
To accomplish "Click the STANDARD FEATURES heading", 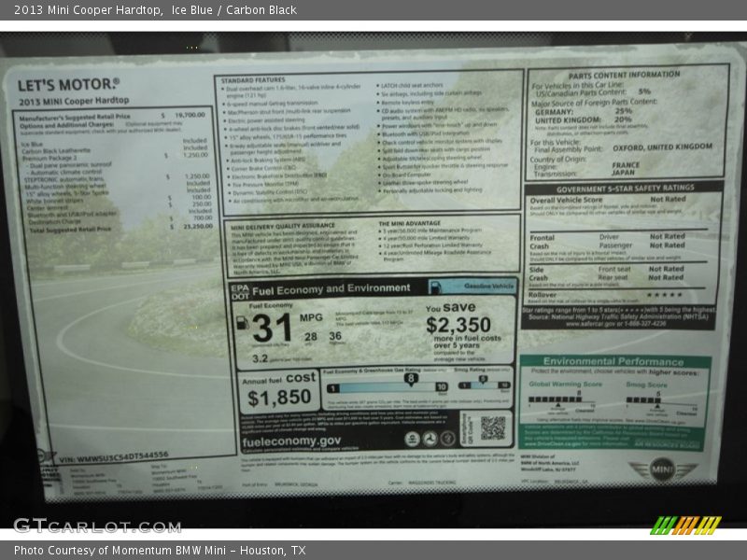I will (253, 80).
